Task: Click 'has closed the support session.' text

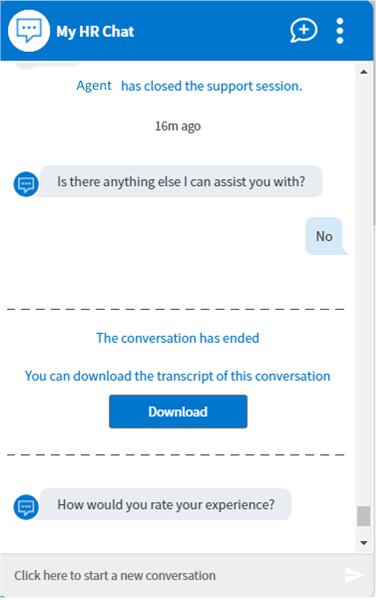Action: tap(212, 86)
